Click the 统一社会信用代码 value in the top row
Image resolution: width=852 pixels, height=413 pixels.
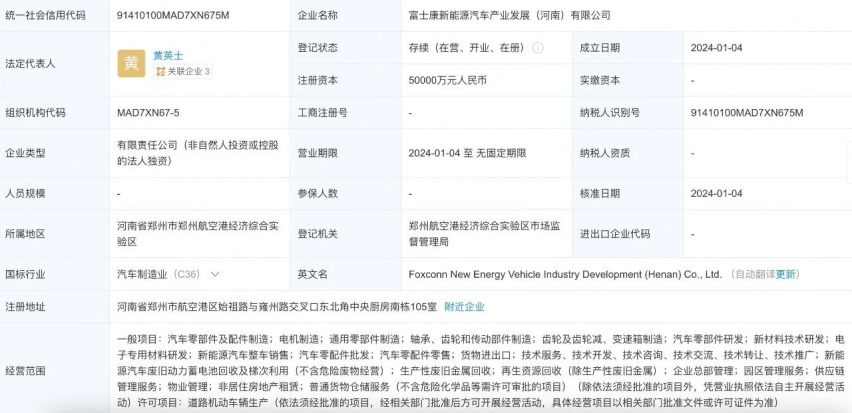coord(173,15)
